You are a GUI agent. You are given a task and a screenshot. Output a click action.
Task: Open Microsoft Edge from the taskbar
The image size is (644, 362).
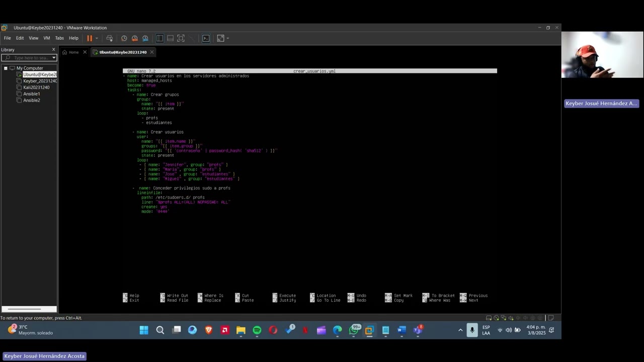[337, 330]
